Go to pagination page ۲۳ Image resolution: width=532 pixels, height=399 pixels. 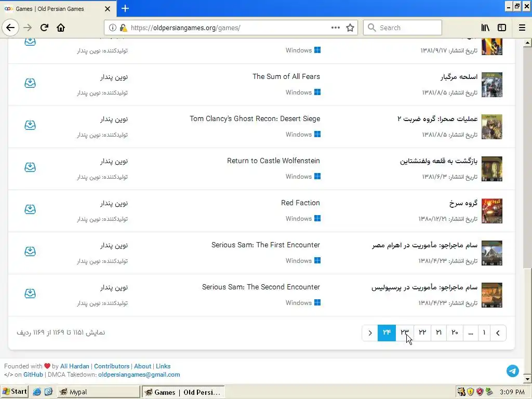[404, 332]
